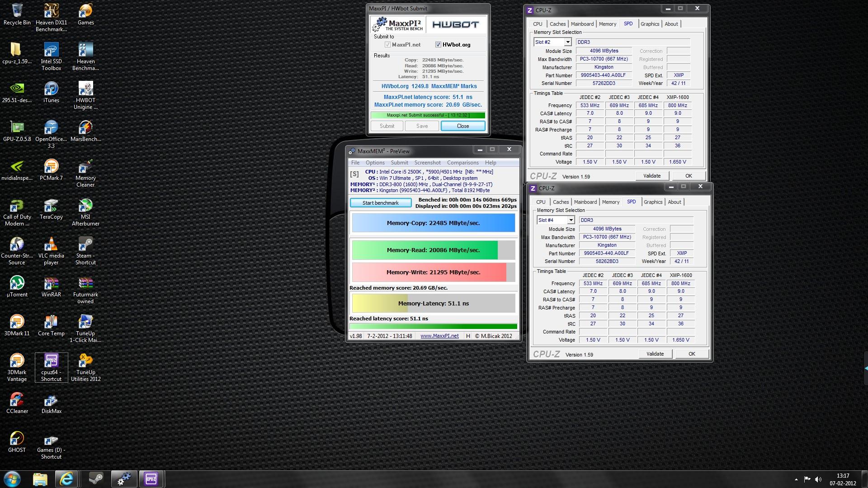Show hidden system tray icons arrow
Image resolution: width=868 pixels, height=488 pixels.
click(796, 479)
